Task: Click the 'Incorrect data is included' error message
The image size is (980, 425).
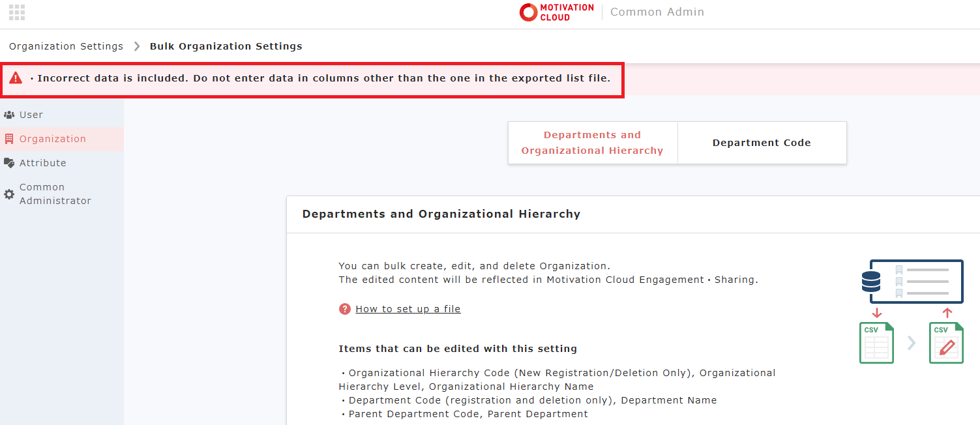Action: [323, 78]
